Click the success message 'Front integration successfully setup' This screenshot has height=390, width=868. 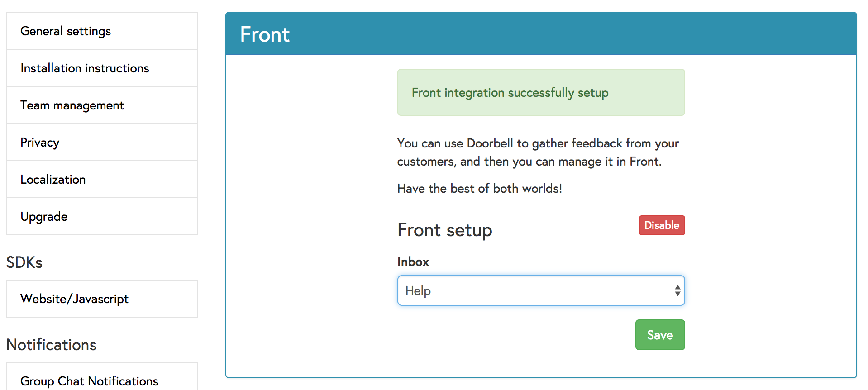pos(541,92)
